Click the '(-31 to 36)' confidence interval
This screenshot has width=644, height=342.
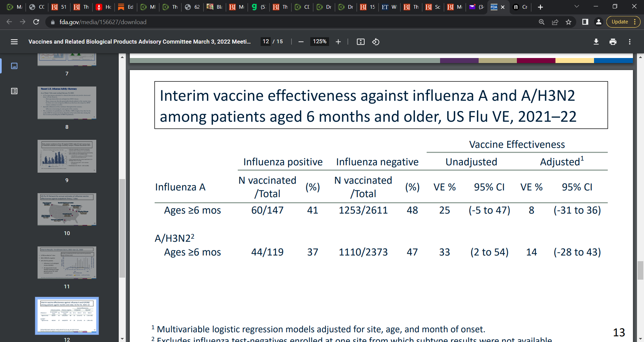coord(577,210)
